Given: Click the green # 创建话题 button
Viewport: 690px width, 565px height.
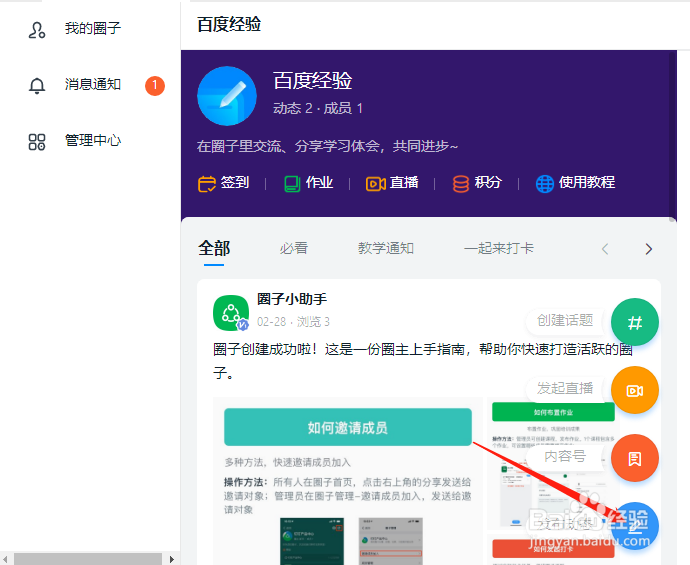Looking at the screenshot, I should click(635, 322).
